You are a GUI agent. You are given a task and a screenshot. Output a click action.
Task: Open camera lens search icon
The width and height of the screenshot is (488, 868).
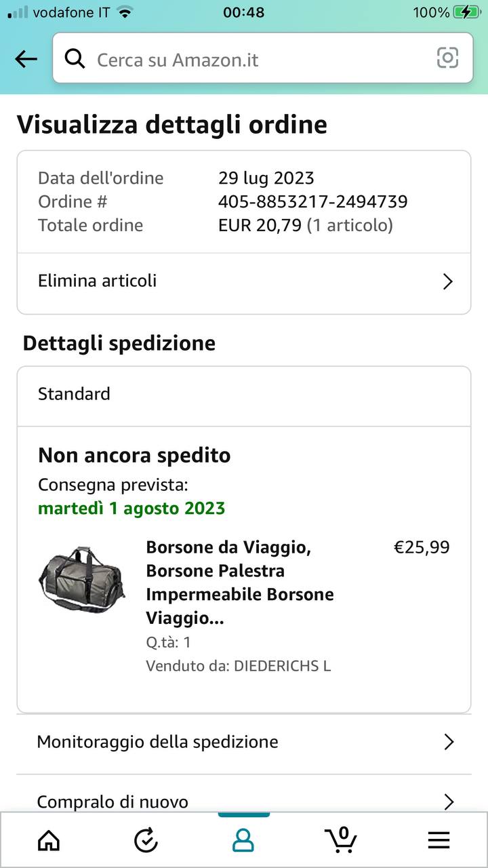[447, 58]
